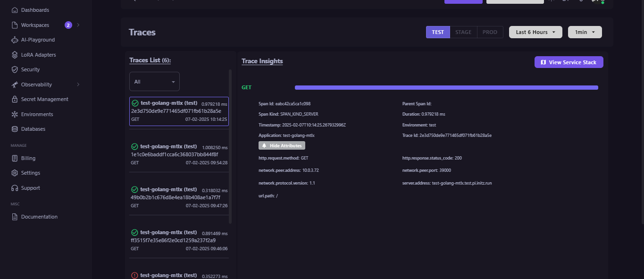Click timestamp 07-02-2025 09:46:06

[x=207, y=248]
